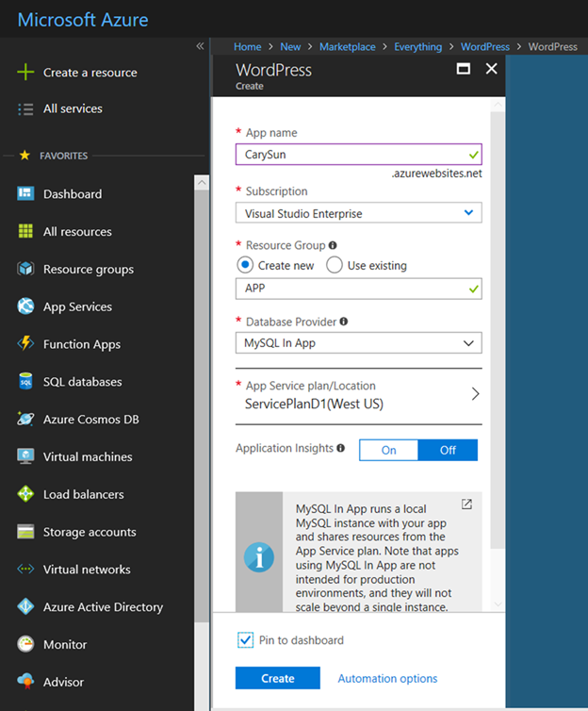Viewport: 588px width, 711px height.
Task: Click the Create a resource label
Action: 90,73
